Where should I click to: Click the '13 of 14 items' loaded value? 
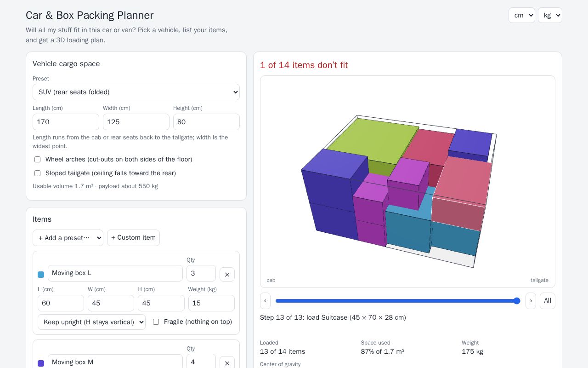pyautogui.click(x=283, y=351)
